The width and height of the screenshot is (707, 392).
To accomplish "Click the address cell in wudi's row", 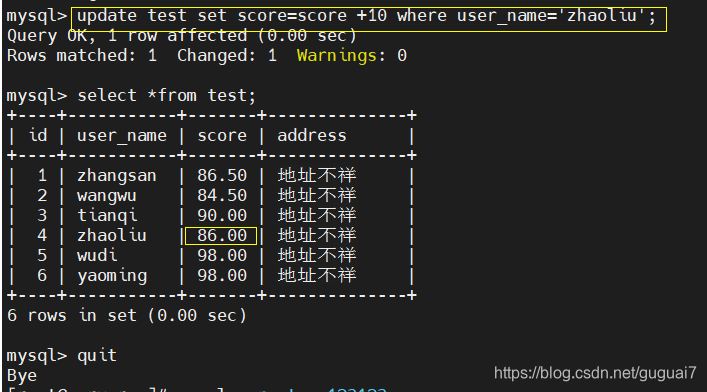I will click(317, 255).
